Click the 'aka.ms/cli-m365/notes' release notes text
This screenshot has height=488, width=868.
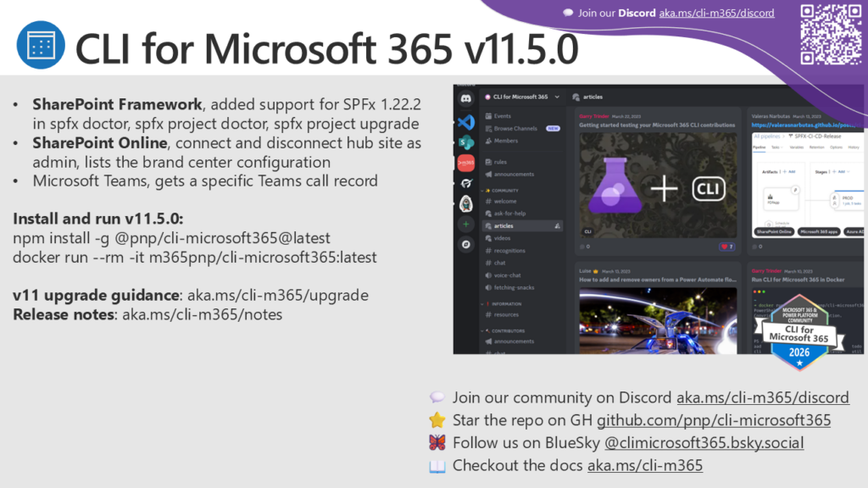click(x=202, y=315)
